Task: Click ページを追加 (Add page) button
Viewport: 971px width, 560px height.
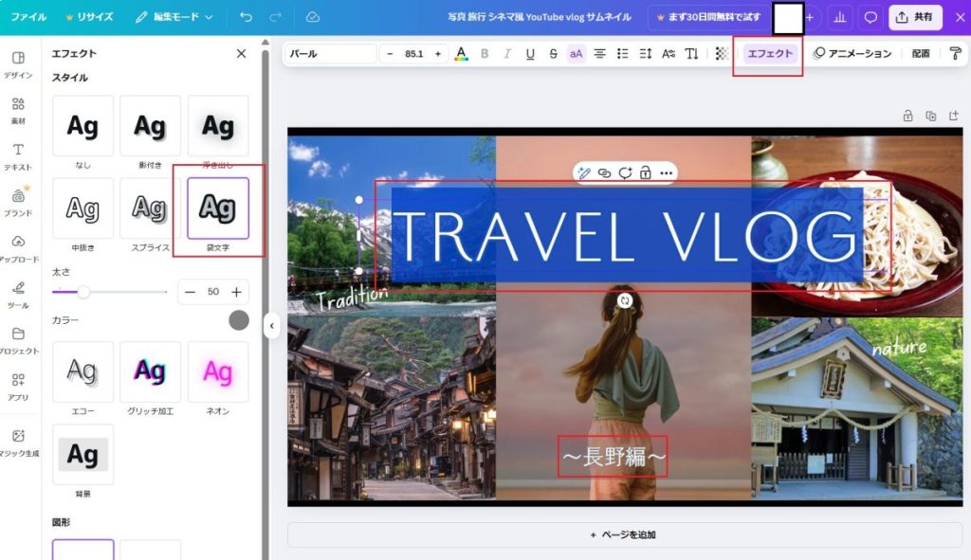Action: (x=624, y=534)
